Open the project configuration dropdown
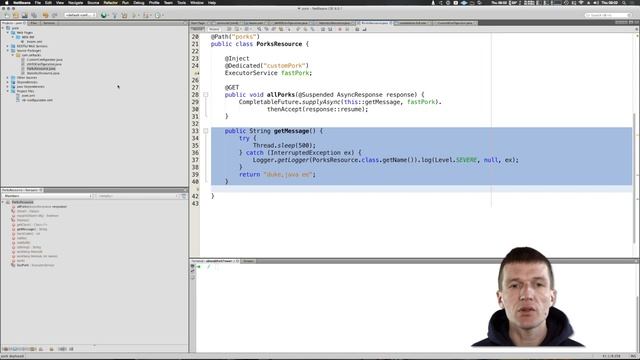Image resolution: width=640 pixels, height=360 pixels. point(80,15)
